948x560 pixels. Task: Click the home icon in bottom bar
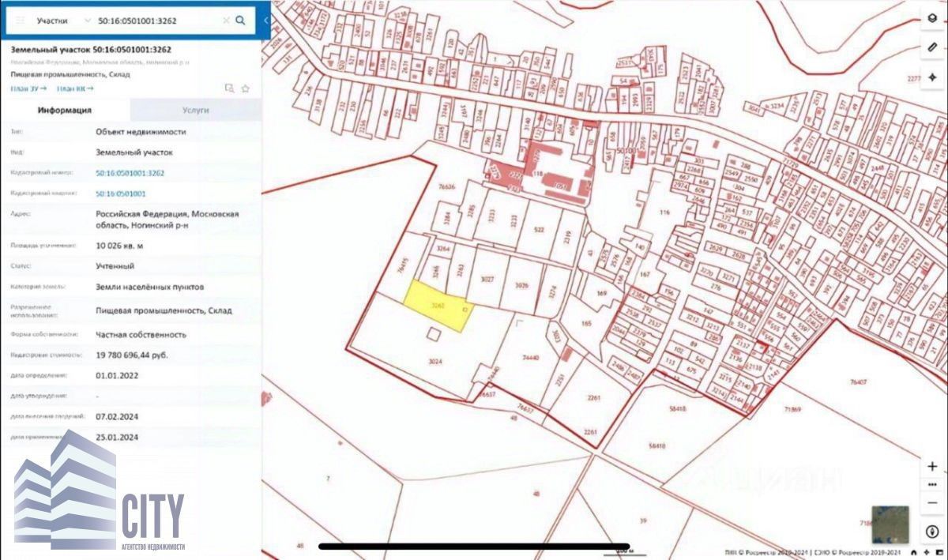point(914,553)
